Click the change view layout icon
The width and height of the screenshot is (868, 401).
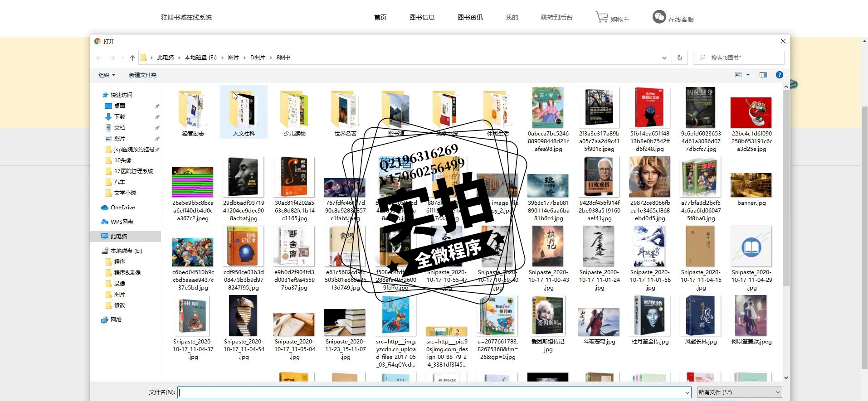point(738,75)
